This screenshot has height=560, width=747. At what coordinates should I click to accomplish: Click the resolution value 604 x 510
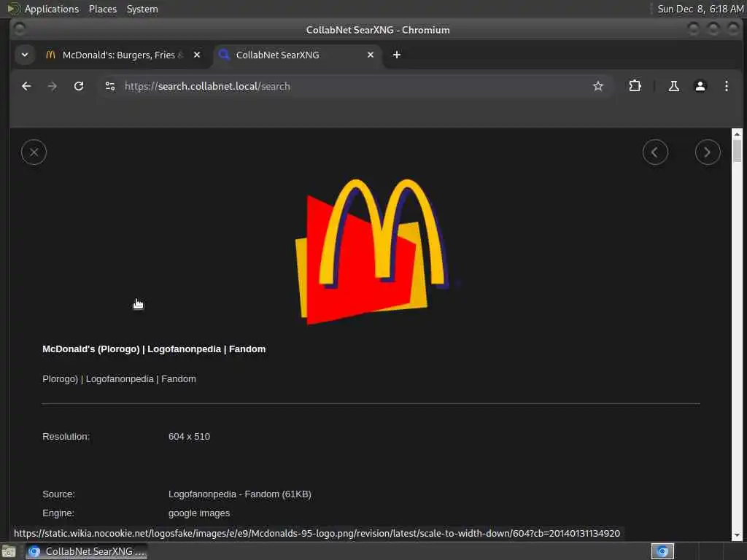tap(189, 437)
